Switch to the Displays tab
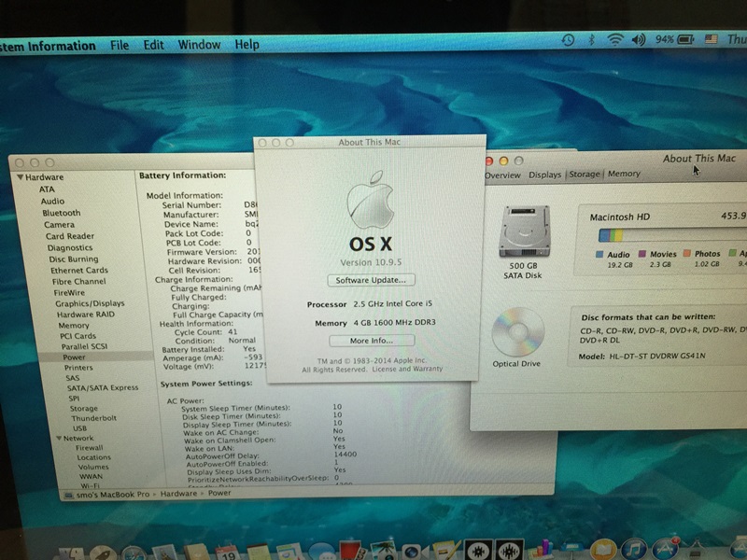 (544, 175)
